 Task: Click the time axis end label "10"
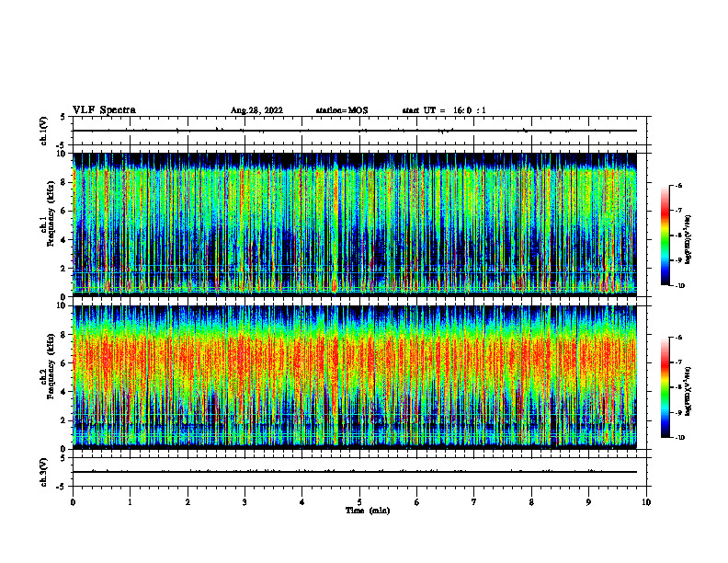point(646,502)
